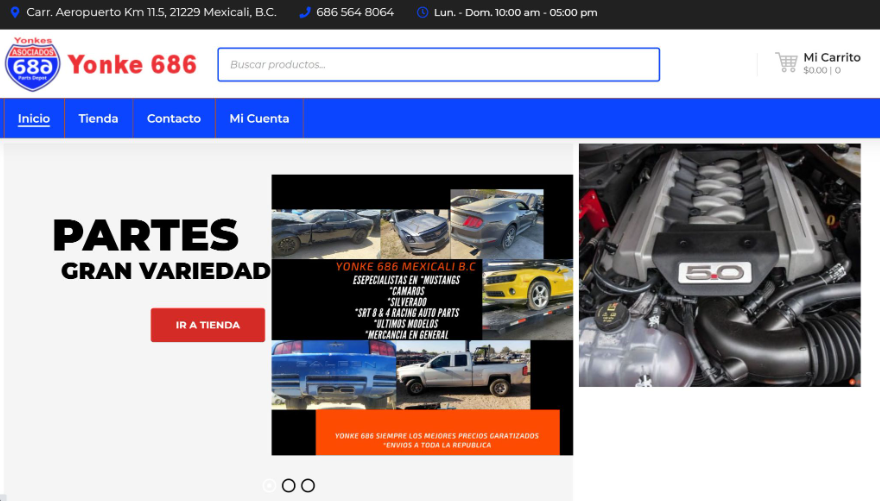Image resolution: width=880 pixels, height=501 pixels.
Task: Click the phone handset icon
Action: (x=305, y=12)
